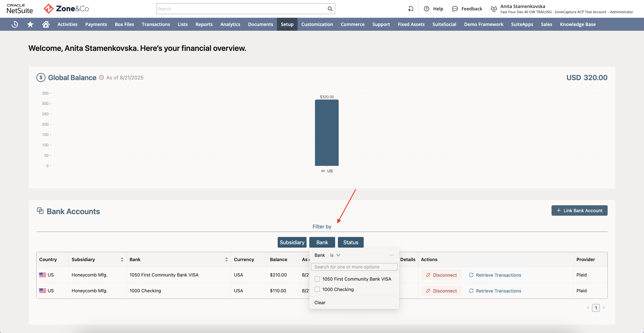Click the search magnifier icon

330,9
